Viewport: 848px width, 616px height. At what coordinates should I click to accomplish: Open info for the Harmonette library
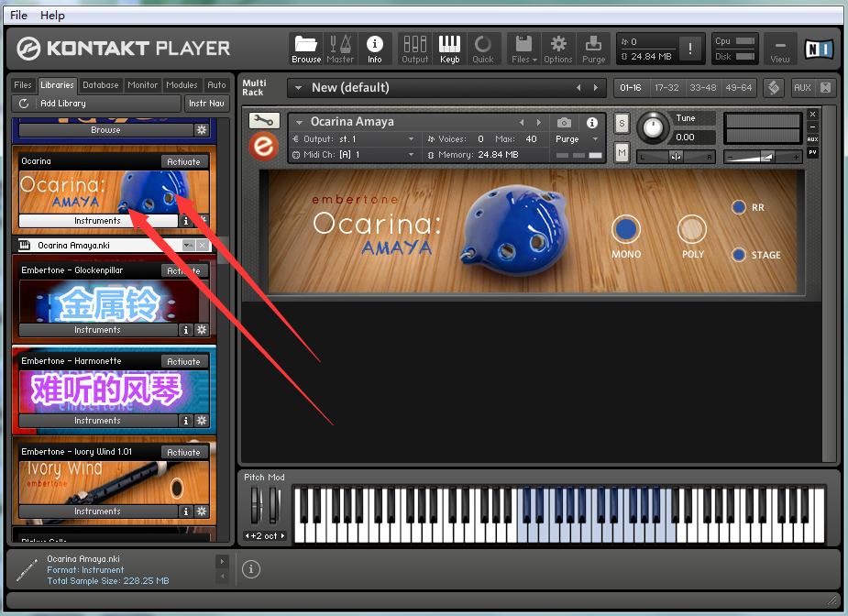coord(186,421)
